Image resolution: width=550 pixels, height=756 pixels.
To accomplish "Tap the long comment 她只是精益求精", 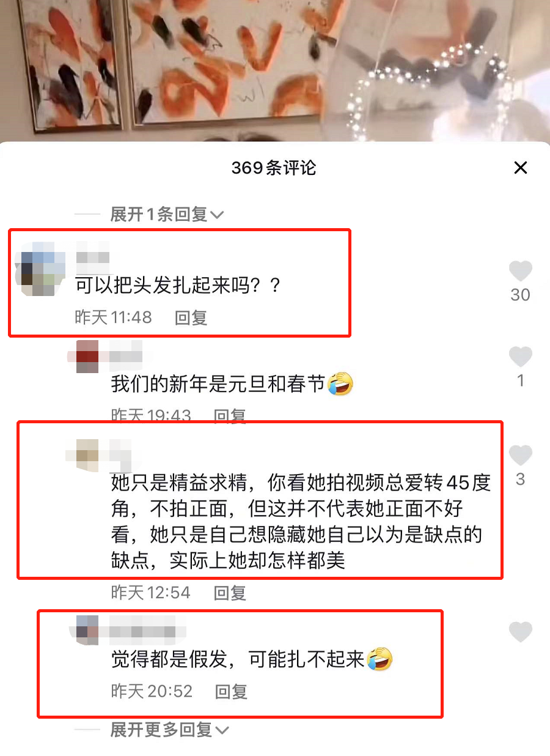I will click(301, 522).
